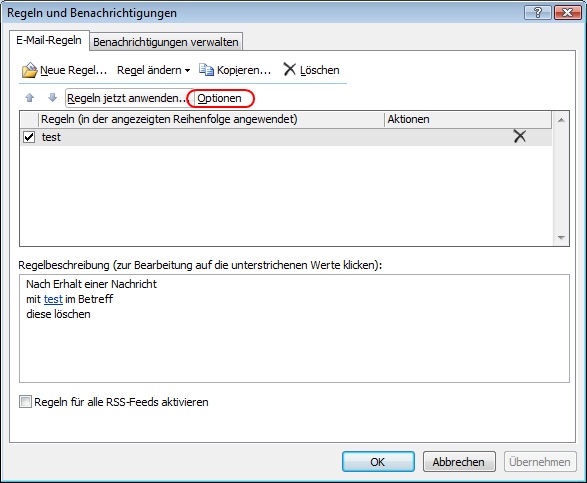The width and height of the screenshot is (587, 483).
Task: Click the rules list scroll down arrow
Action: coord(561,238)
